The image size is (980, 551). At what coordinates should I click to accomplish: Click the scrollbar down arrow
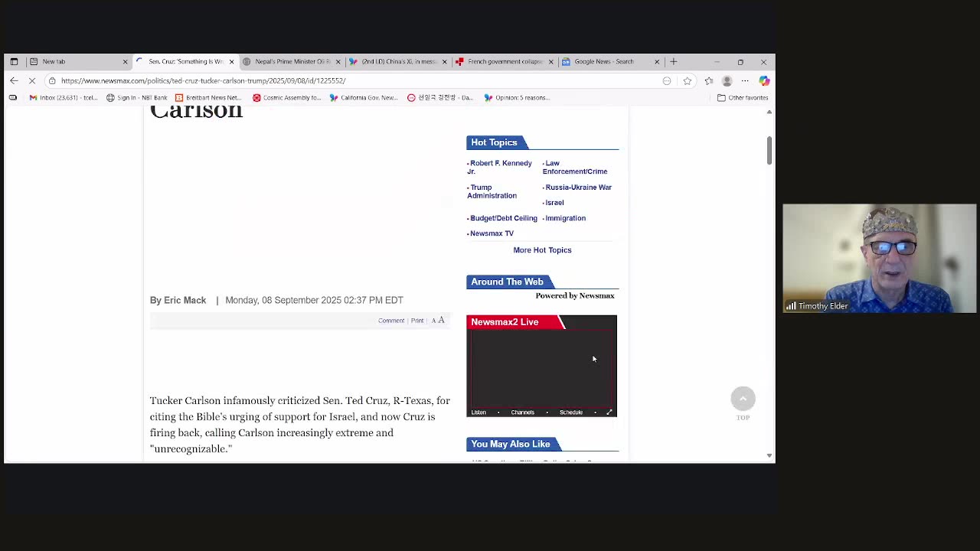click(769, 455)
